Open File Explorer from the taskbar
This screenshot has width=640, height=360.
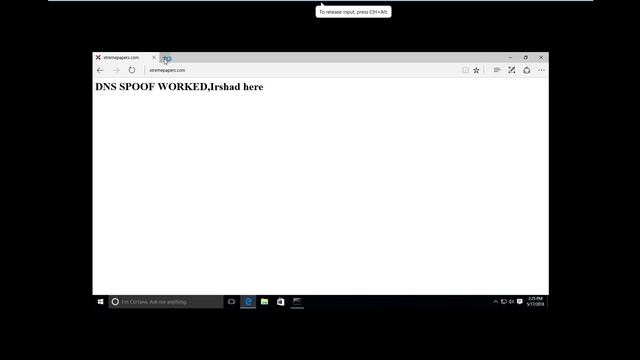264,302
